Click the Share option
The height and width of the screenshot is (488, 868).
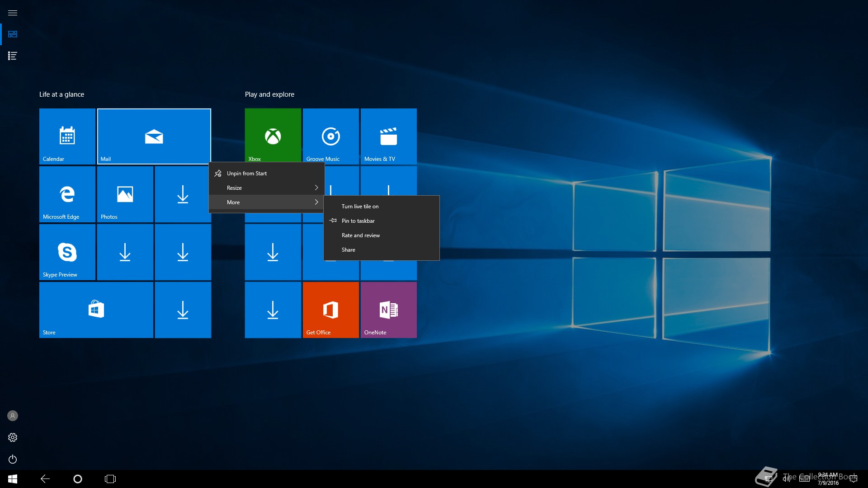pyautogui.click(x=348, y=250)
